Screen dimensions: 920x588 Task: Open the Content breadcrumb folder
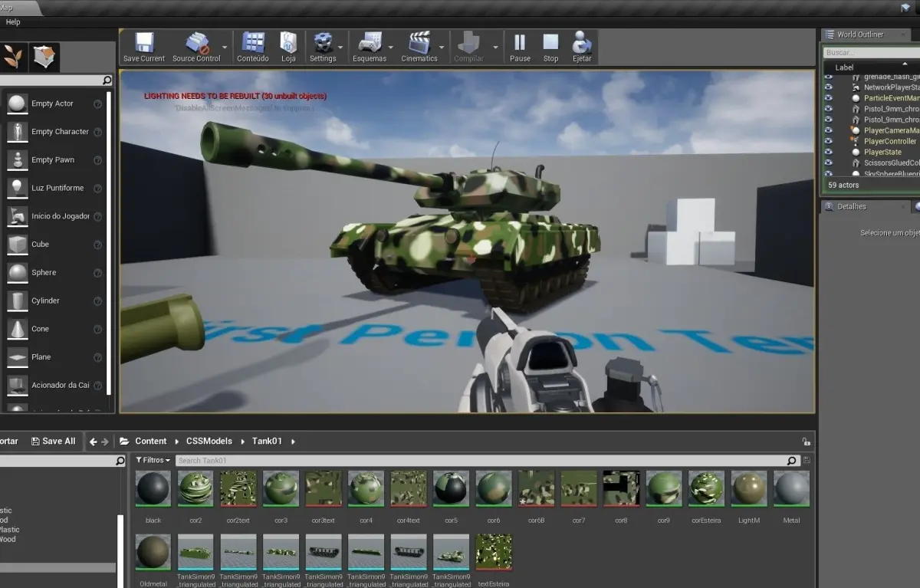point(150,442)
